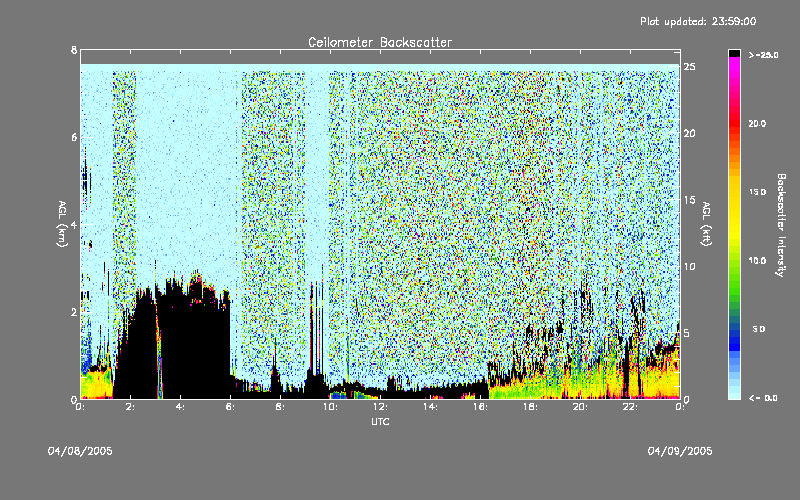This screenshot has height=500, width=800.
Task: Click the '5.0' colorbar label
Action: [759, 330]
